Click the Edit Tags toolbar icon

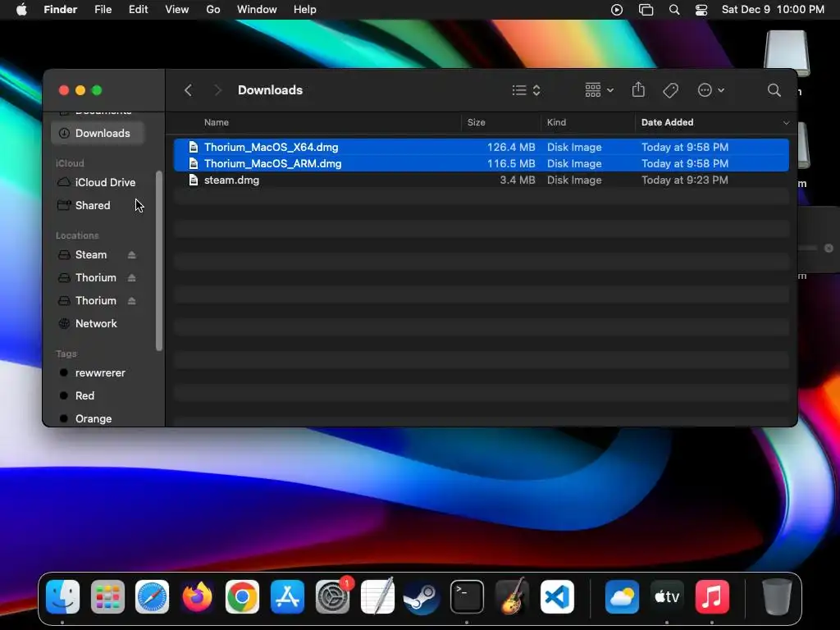(670, 90)
